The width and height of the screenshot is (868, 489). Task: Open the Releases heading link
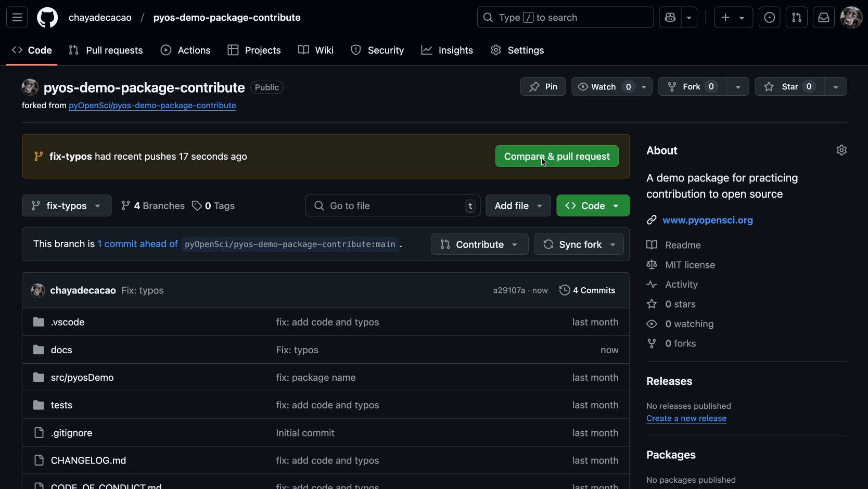pyautogui.click(x=669, y=381)
